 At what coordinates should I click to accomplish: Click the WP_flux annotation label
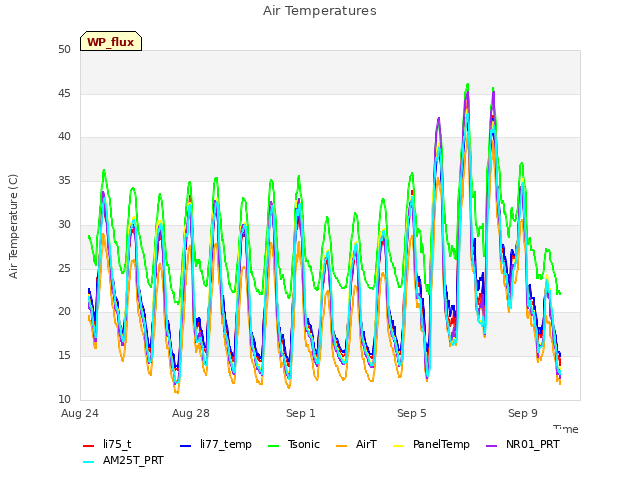pyautogui.click(x=111, y=42)
